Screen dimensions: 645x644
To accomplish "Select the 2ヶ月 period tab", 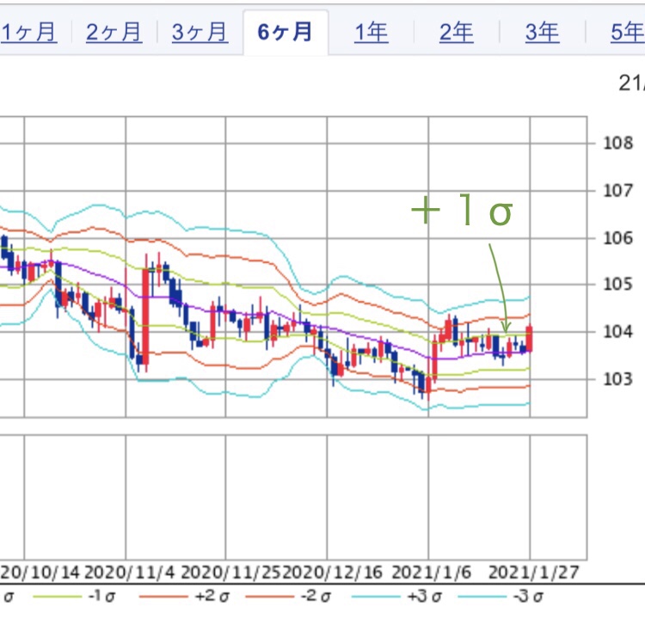I will click(114, 33).
